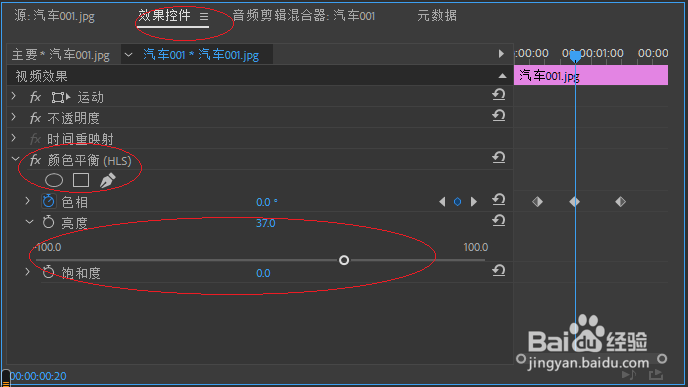Select the pink 汽车001.jpg clip bar
The height and width of the screenshot is (387, 688).
(591, 75)
